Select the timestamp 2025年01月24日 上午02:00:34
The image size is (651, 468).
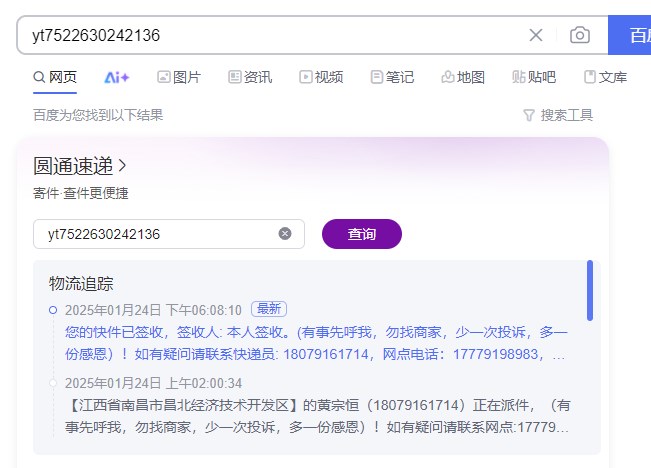pos(153,383)
